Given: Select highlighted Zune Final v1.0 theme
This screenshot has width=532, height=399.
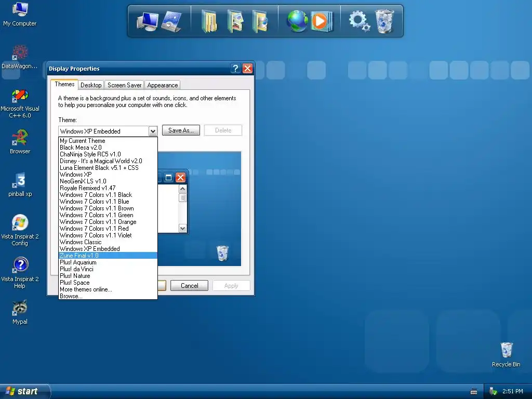Looking at the screenshot, I should tap(108, 256).
